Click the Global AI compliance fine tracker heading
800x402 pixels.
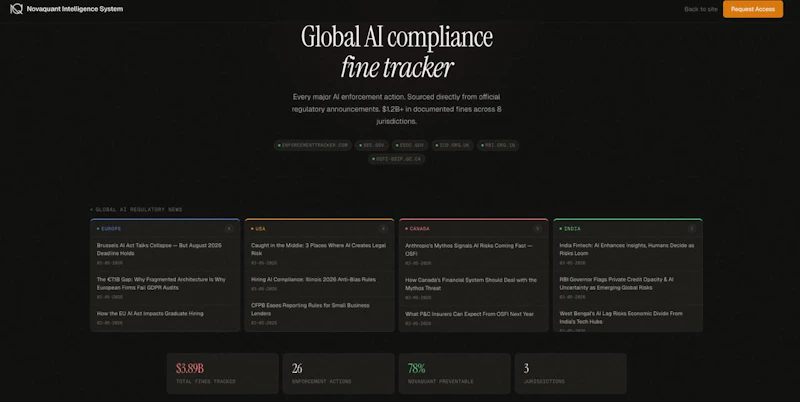click(397, 52)
